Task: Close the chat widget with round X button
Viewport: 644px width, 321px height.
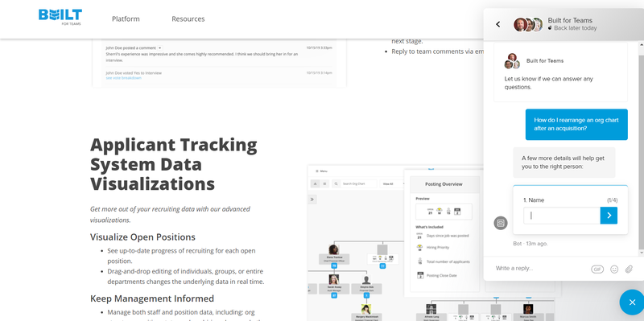Action: click(x=633, y=302)
